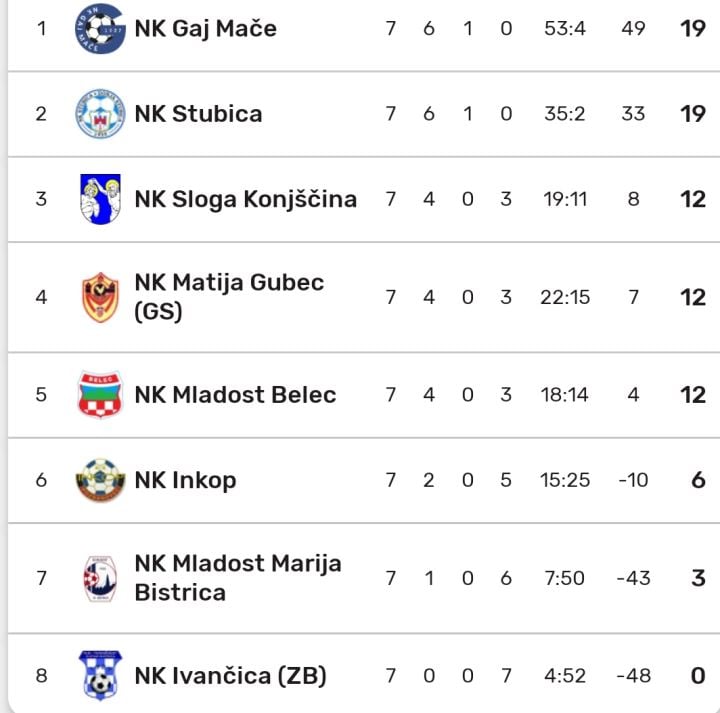Click the -48 goal difference value
This screenshot has width=720, height=713.
point(633,676)
